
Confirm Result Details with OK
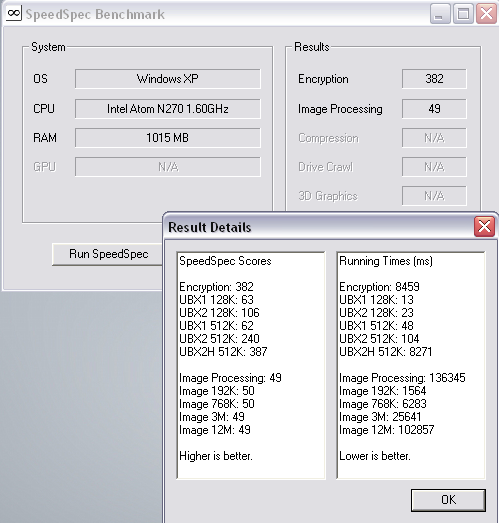[x=448, y=500]
